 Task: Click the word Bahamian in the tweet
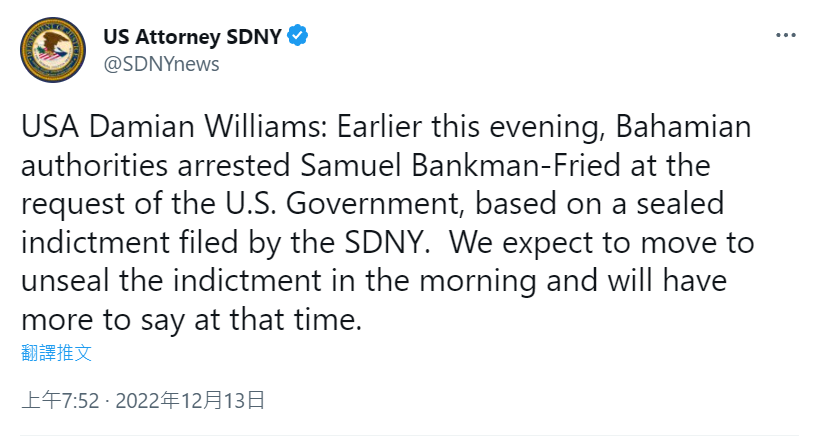[684, 129]
